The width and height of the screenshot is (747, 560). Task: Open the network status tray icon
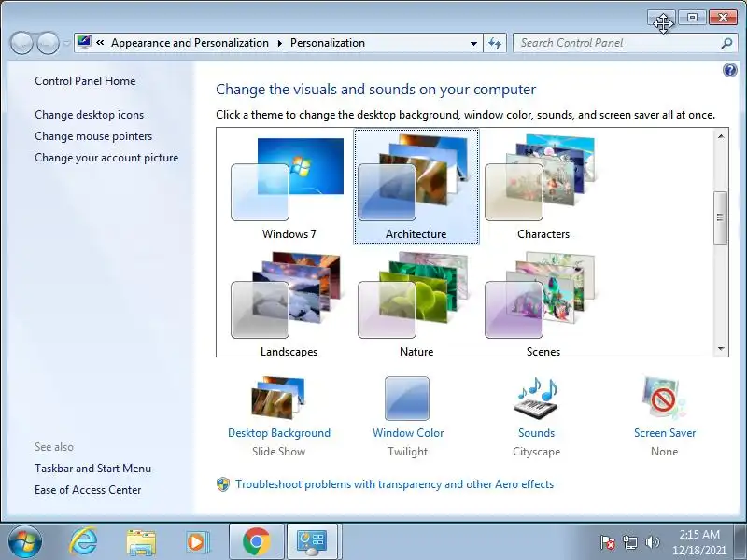click(x=629, y=542)
